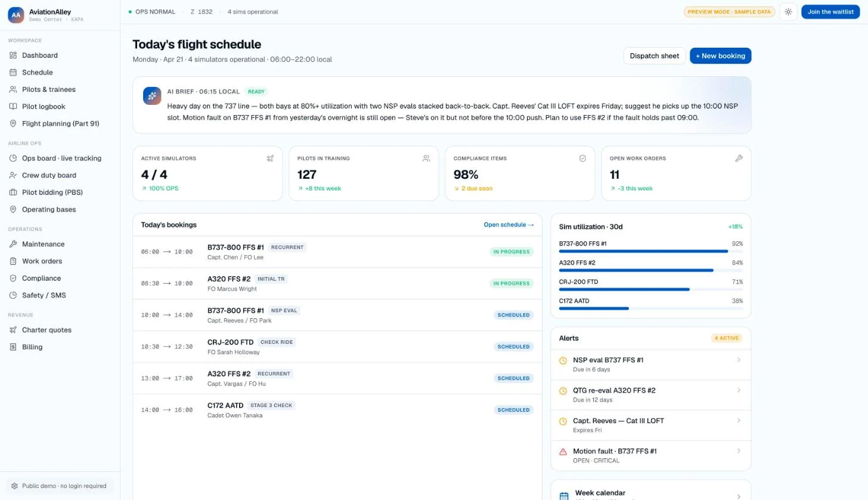Expand the QTG re-eval A320 FFS #2 chevron
This screenshot has width=868, height=500.
coord(739,390)
